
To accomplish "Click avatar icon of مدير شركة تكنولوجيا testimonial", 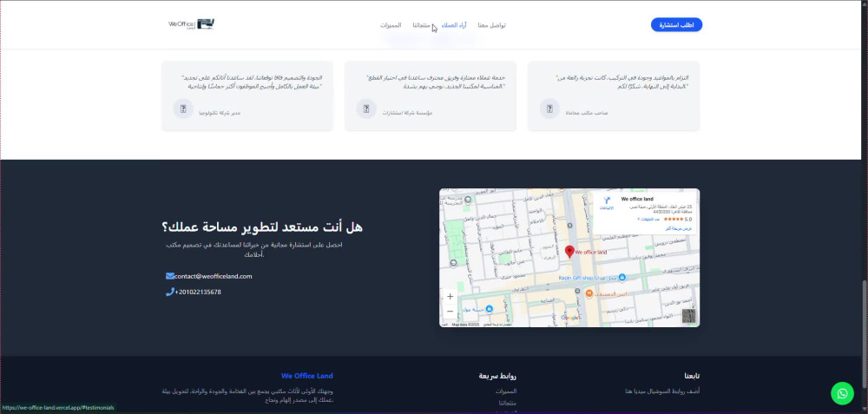I will click(183, 108).
